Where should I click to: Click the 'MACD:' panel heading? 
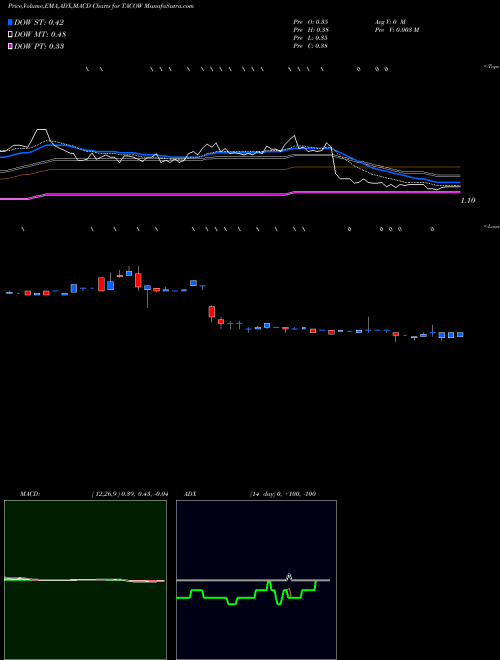[30, 494]
